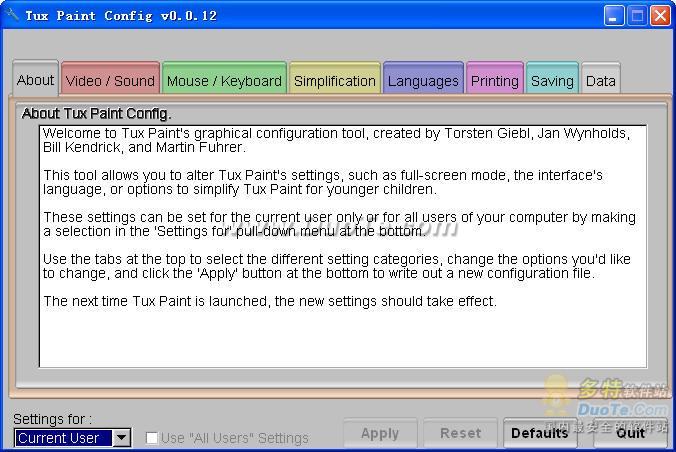Open the Data tab
Viewport: 676px width, 452px height.
pyautogui.click(x=601, y=78)
